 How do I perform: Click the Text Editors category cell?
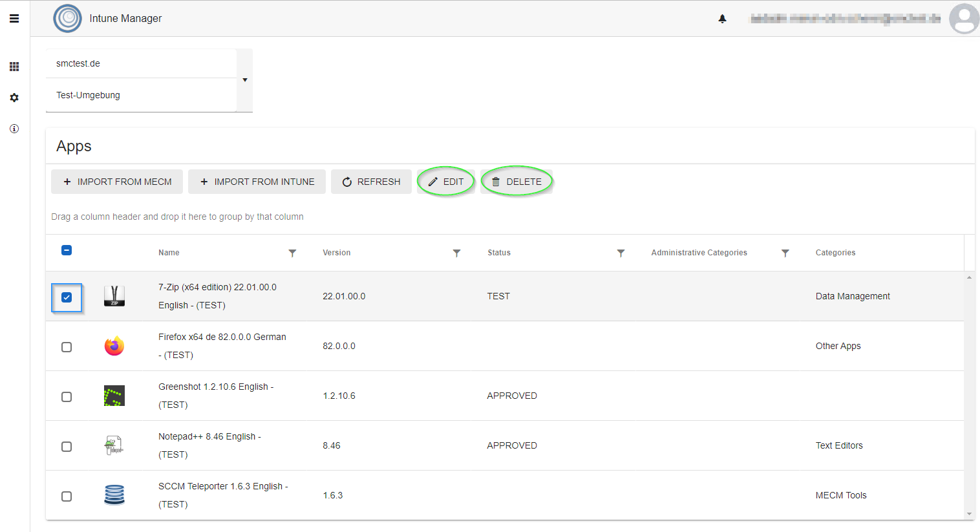coord(839,445)
